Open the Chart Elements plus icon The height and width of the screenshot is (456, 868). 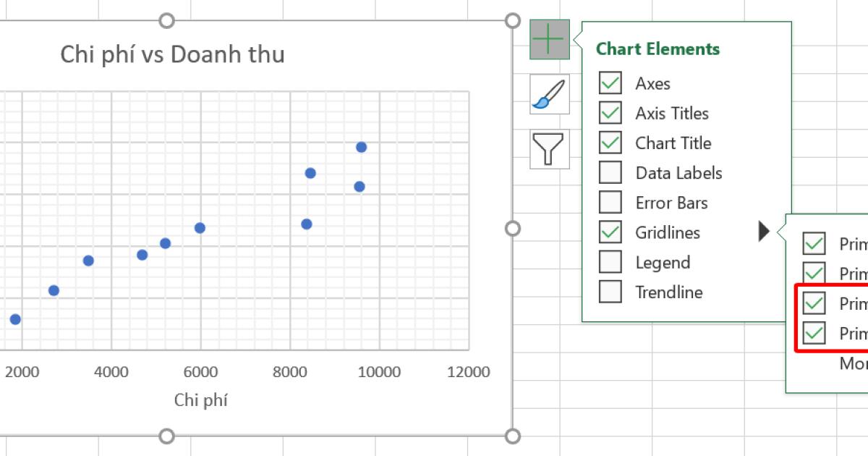pyautogui.click(x=549, y=41)
